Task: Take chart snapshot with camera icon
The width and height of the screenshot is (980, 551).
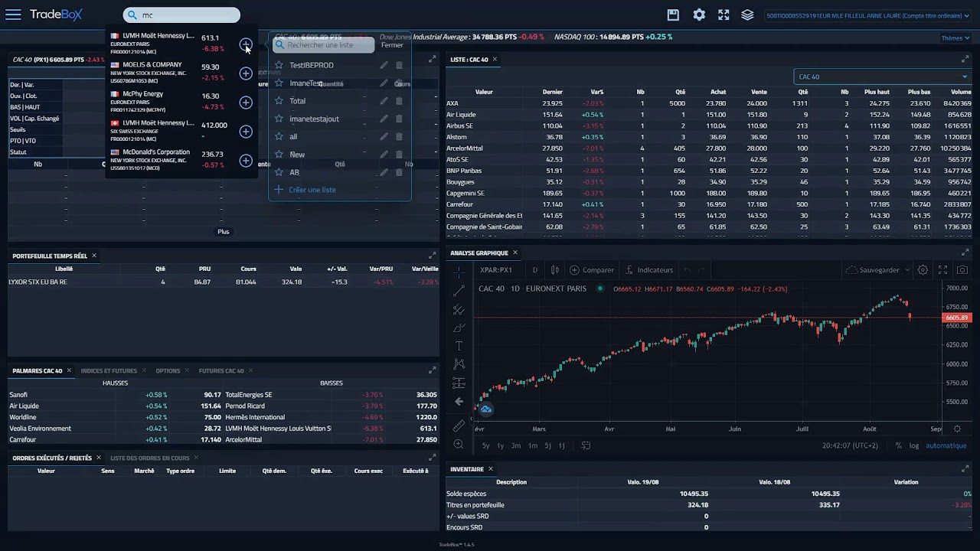Action: [962, 269]
